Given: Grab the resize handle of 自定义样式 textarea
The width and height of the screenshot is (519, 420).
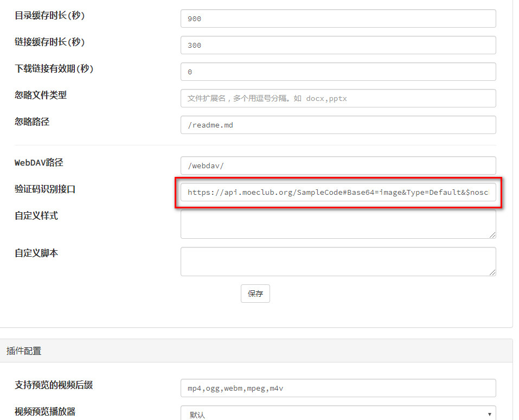Looking at the screenshot, I should [x=492, y=235].
